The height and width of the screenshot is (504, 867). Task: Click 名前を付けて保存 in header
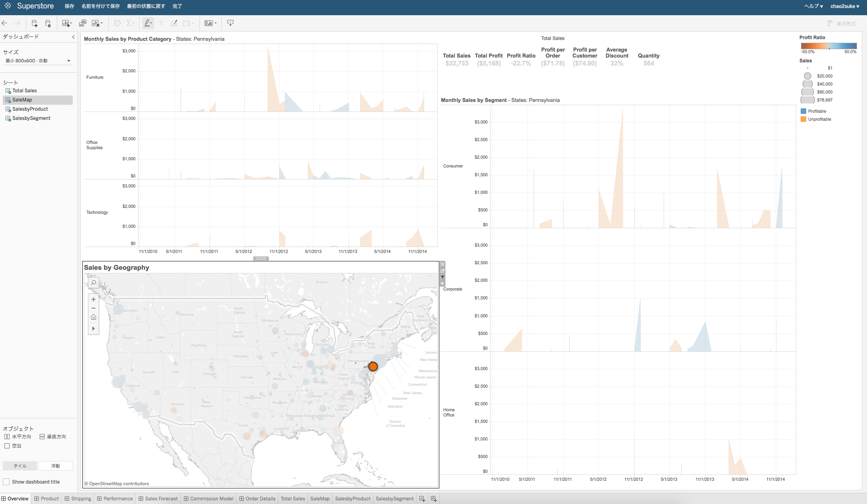tap(100, 6)
